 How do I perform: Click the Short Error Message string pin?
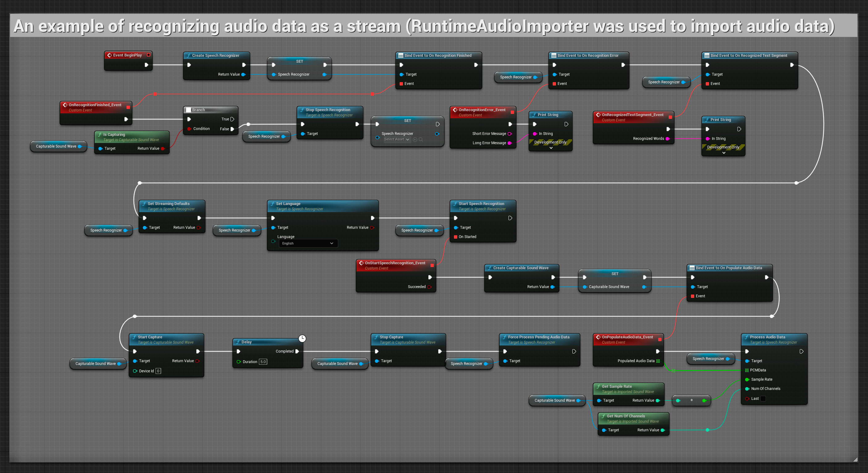(x=509, y=134)
